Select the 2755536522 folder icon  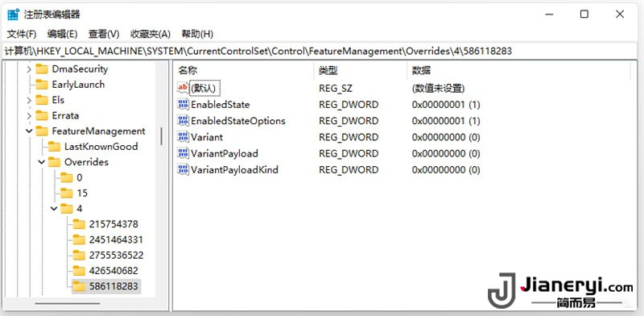pos(79,255)
